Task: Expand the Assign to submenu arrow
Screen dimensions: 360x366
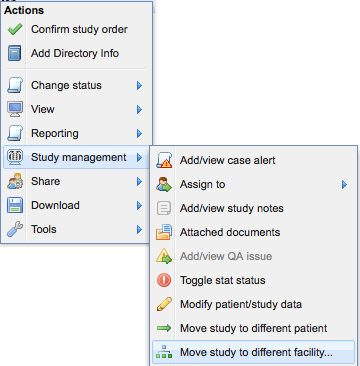Action: (344, 185)
